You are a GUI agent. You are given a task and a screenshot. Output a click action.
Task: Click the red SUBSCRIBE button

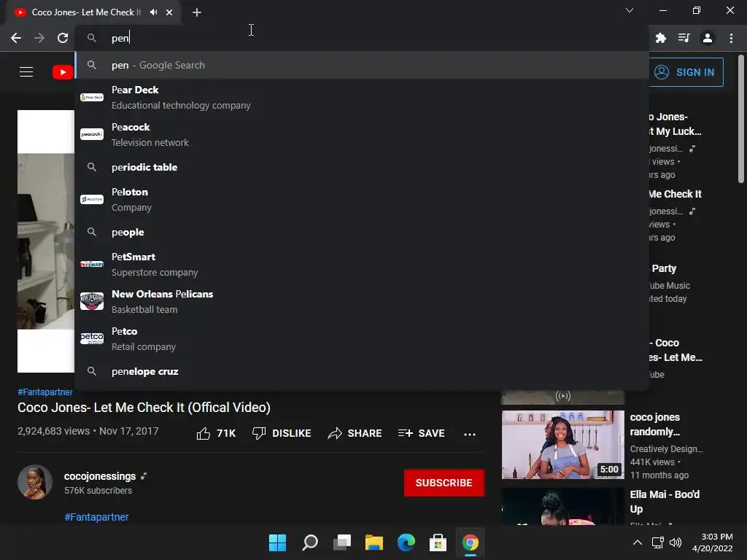click(x=444, y=483)
